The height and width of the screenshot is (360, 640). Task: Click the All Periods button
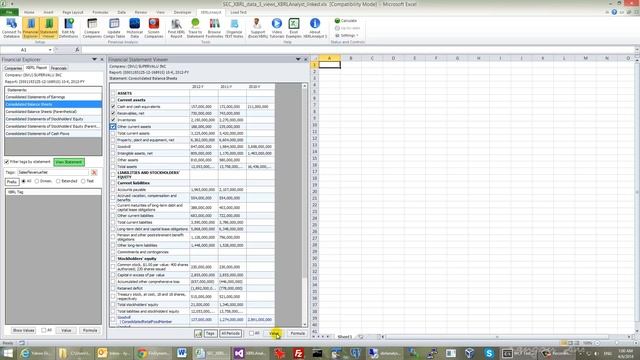(231, 333)
